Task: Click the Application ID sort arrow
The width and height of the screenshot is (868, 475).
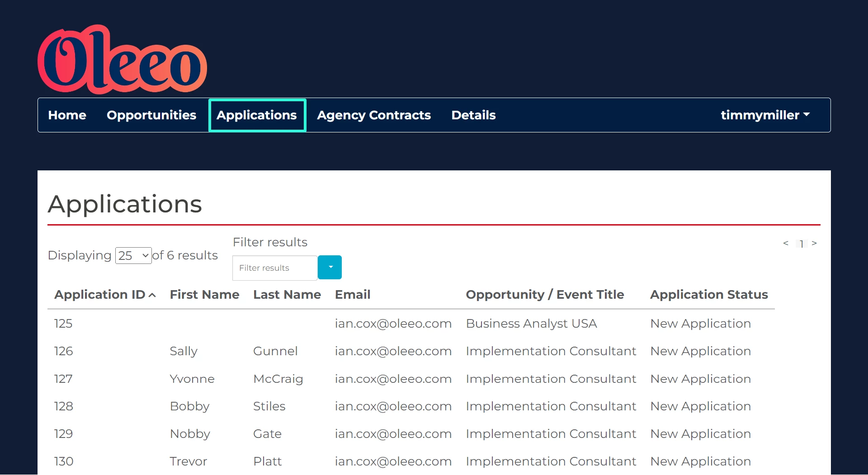Action: [152, 295]
